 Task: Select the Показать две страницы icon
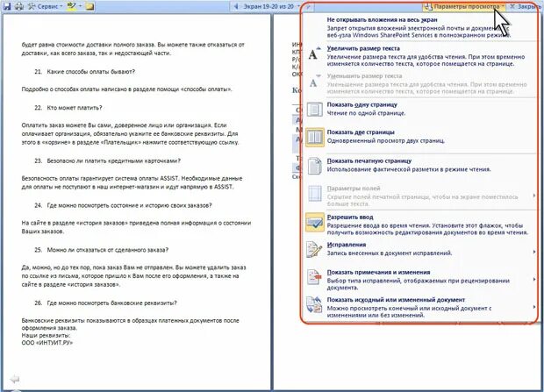(315, 138)
